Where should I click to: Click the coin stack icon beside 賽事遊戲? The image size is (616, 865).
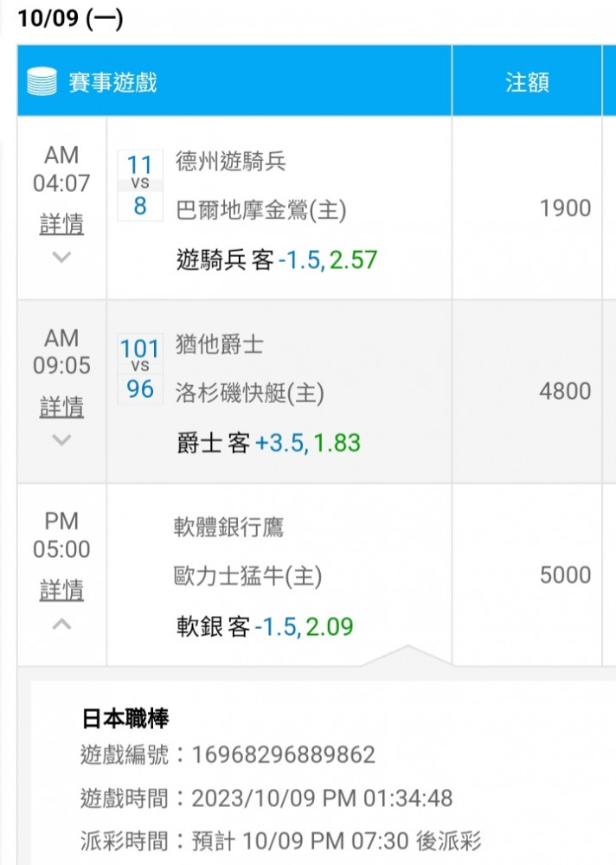(x=42, y=81)
